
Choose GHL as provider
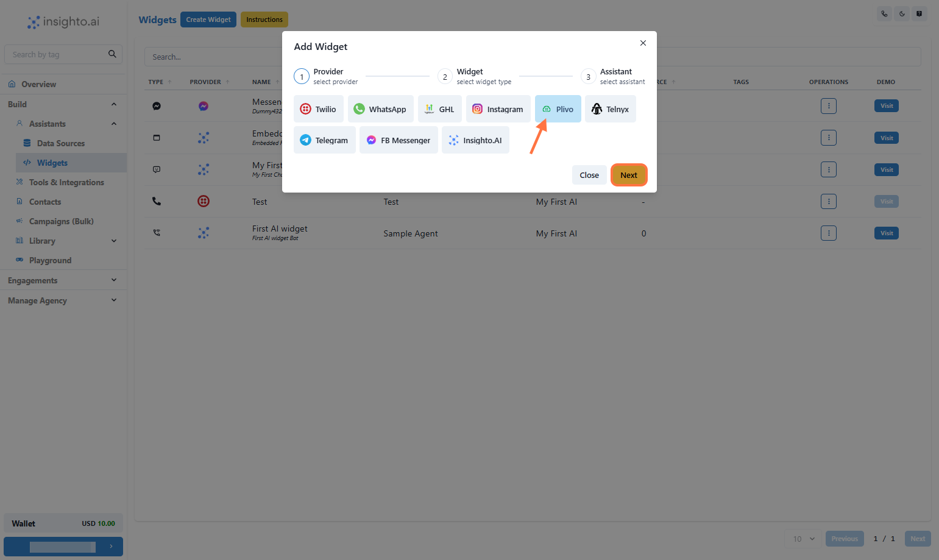click(x=439, y=109)
